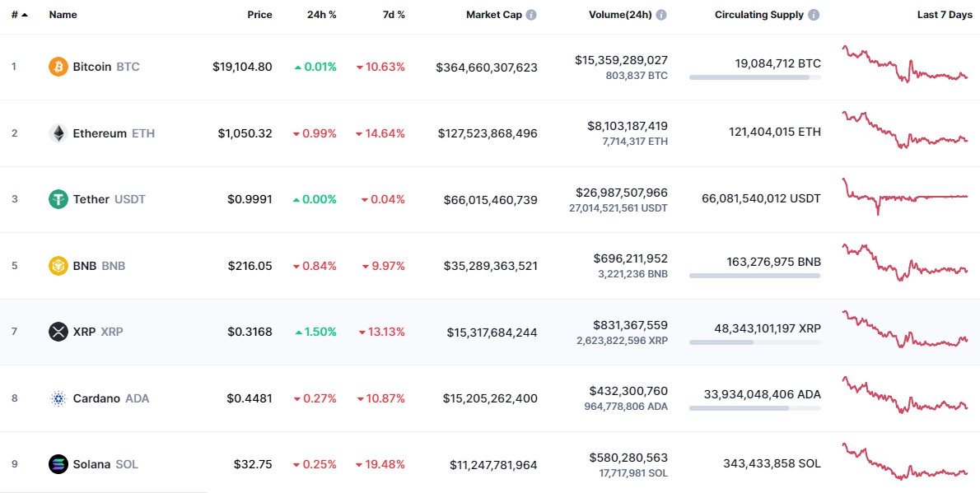980x493 pixels.
Task: Click Solana market cap $11,247,781,964
Action: click(x=493, y=465)
